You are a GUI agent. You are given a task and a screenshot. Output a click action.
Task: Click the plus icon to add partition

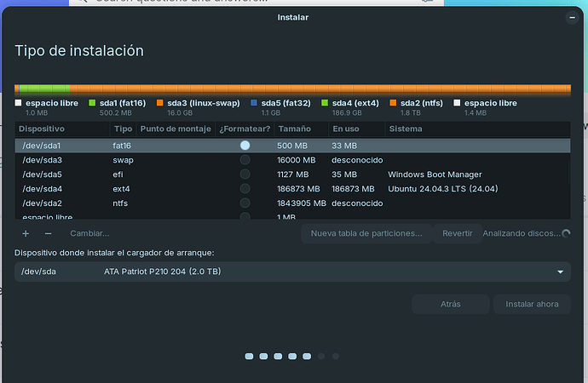point(26,233)
